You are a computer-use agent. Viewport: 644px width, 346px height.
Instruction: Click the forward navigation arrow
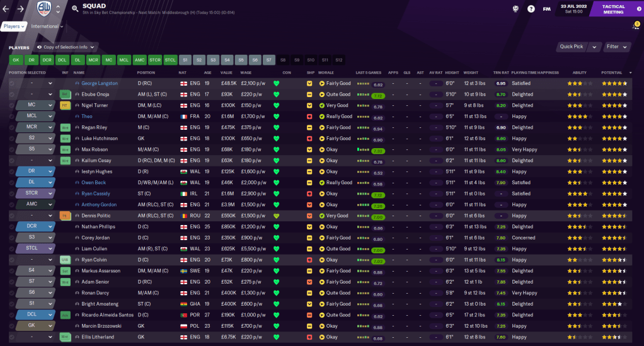click(x=20, y=9)
